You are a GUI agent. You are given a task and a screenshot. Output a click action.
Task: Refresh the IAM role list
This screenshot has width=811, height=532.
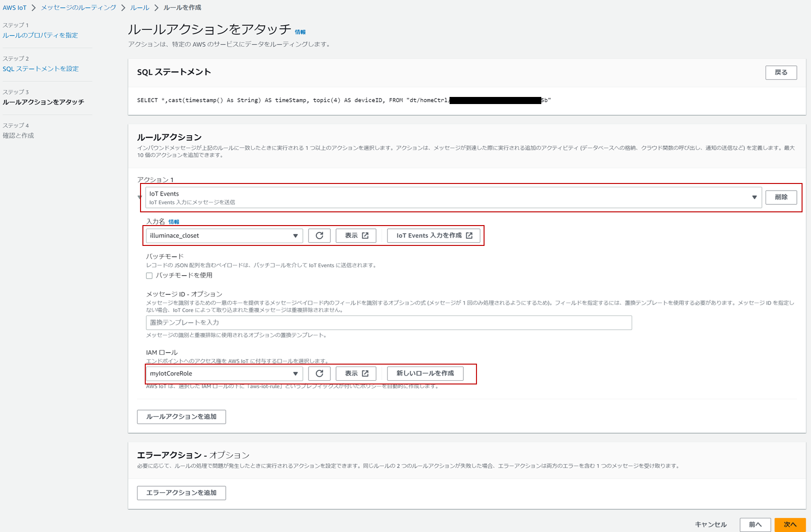319,374
